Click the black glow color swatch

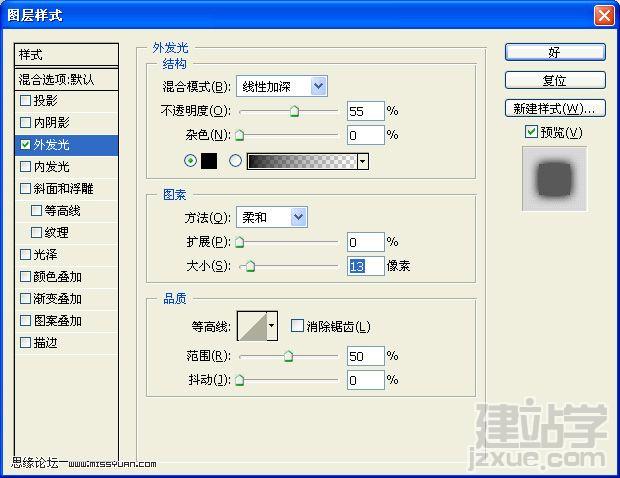click(209, 161)
